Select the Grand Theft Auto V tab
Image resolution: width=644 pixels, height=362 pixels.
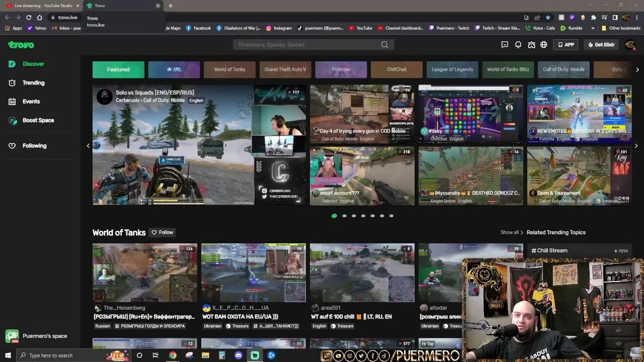pos(285,69)
